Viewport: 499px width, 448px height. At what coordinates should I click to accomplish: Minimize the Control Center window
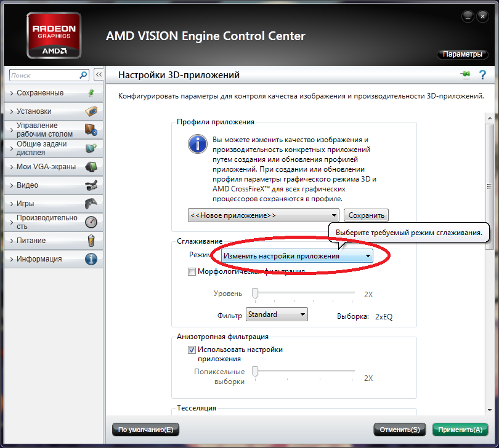tap(468, 16)
